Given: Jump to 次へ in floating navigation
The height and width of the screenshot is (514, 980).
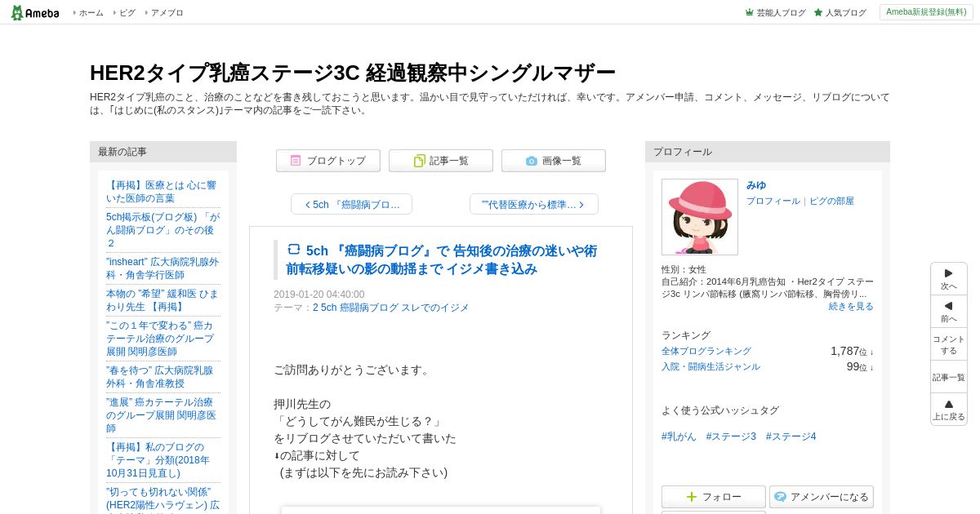Looking at the screenshot, I should (x=949, y=279).
